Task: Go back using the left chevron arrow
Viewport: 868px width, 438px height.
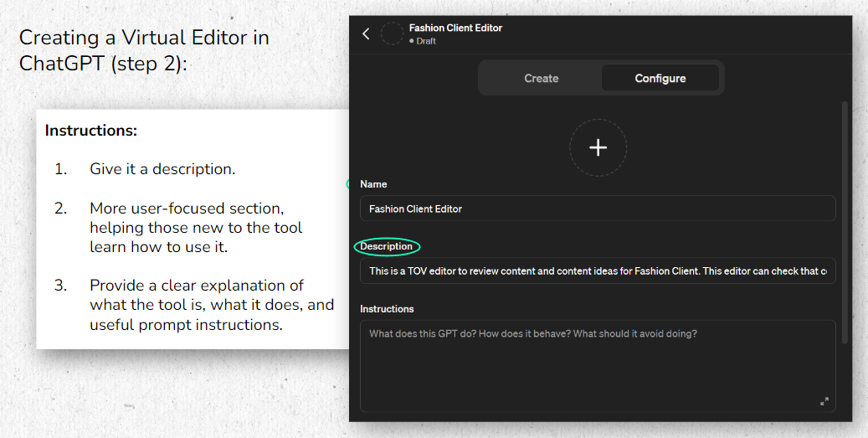Action: click(366, 33)
